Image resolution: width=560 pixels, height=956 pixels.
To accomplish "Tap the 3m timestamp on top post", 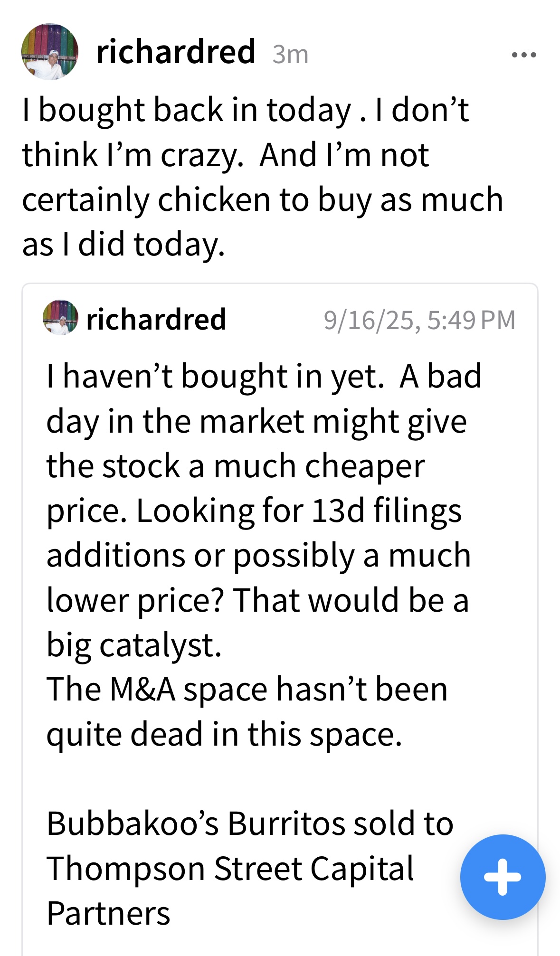I will click(290, 55).
